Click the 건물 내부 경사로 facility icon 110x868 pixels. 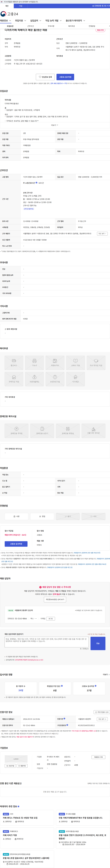93,431
